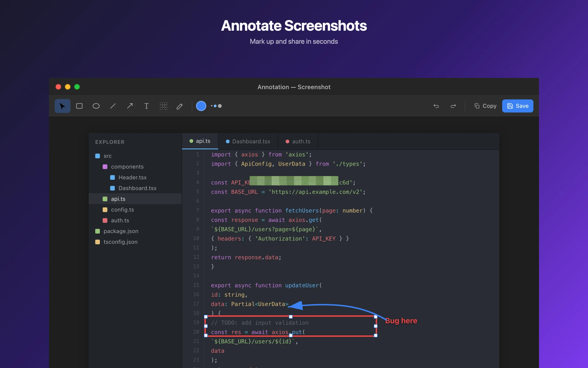Click the 'updateUser(' function declaration line
The image size is (588, 368).
pos(266,286)
